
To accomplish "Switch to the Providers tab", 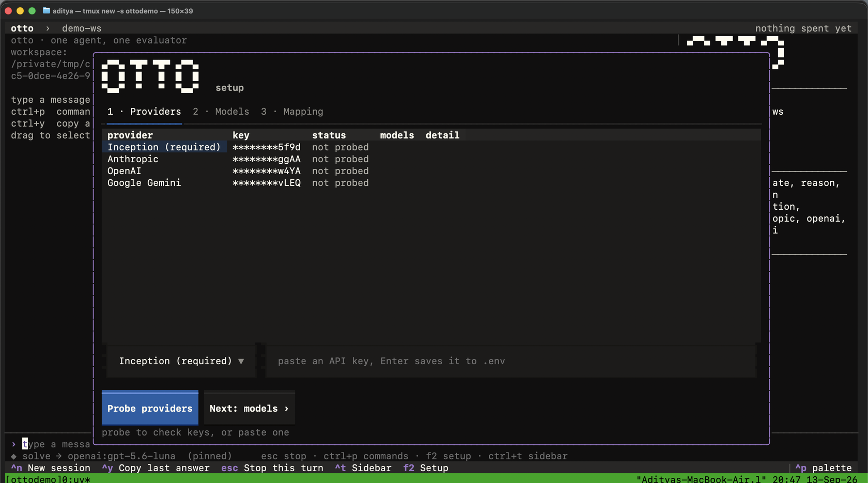I will (x=144, y=112).
